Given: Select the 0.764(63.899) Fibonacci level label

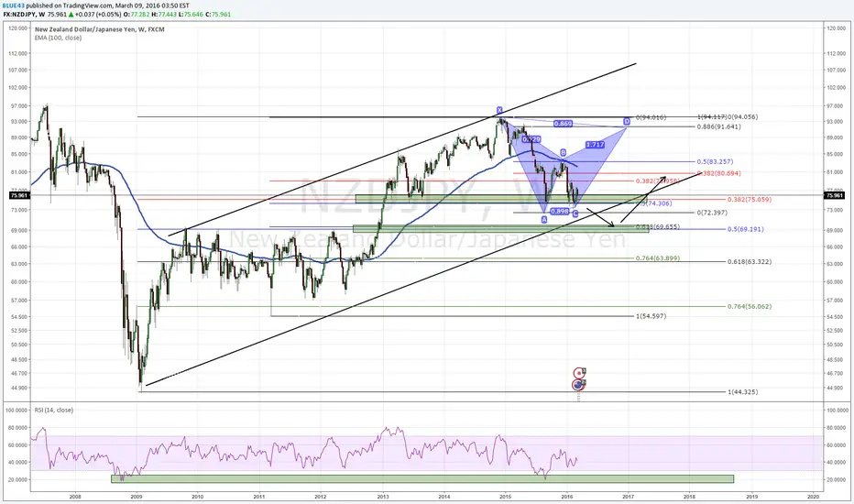Looking at the screenshot, I should click(658, 258).
